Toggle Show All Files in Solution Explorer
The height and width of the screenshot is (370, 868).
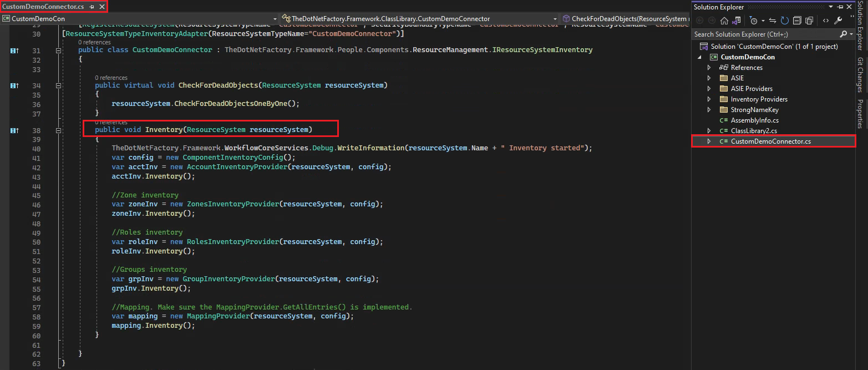809,21
